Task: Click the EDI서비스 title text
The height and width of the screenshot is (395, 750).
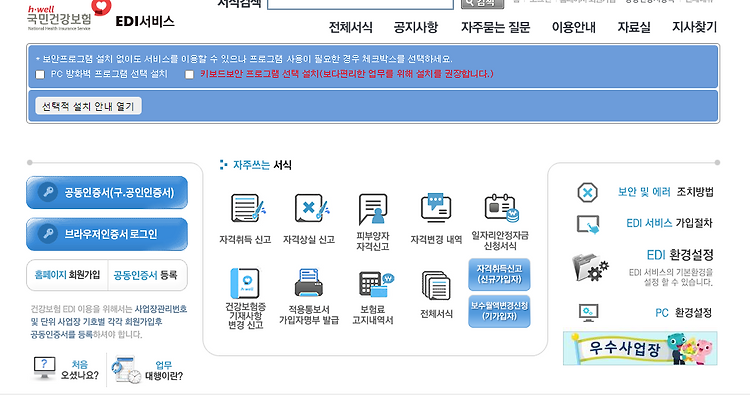Action: tap(145, 22)
